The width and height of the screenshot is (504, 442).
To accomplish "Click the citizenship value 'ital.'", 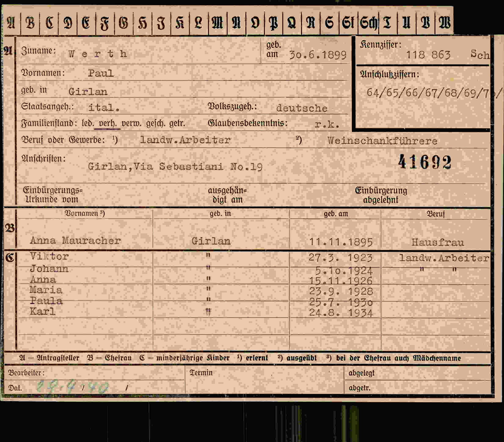I will (x=104, y=108).
